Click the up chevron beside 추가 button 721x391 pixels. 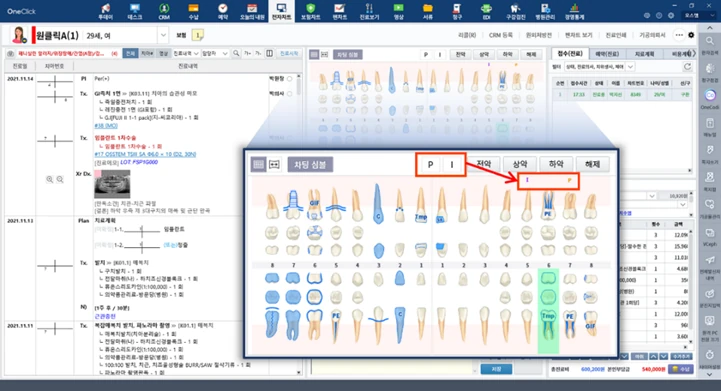653,356
